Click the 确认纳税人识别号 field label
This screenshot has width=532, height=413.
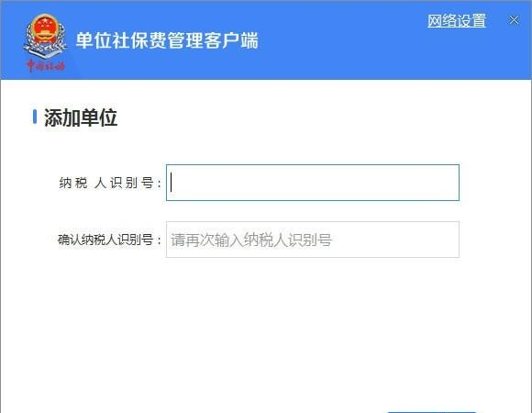point(109,240)
